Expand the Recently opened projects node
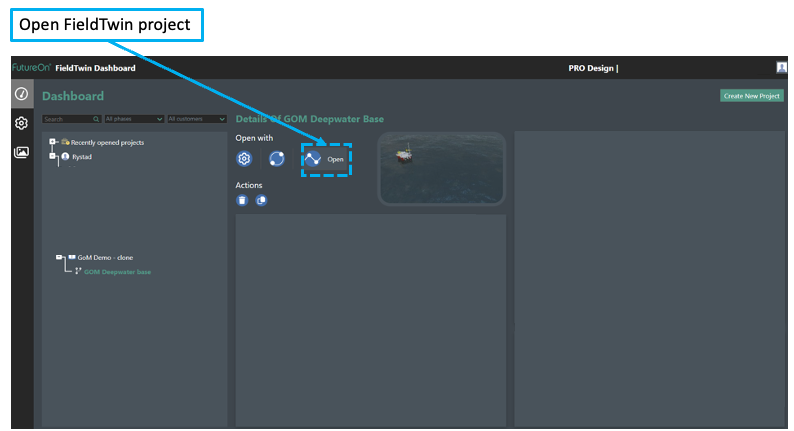The height and width of the screenshot is (431, 794). coord(52,142)
